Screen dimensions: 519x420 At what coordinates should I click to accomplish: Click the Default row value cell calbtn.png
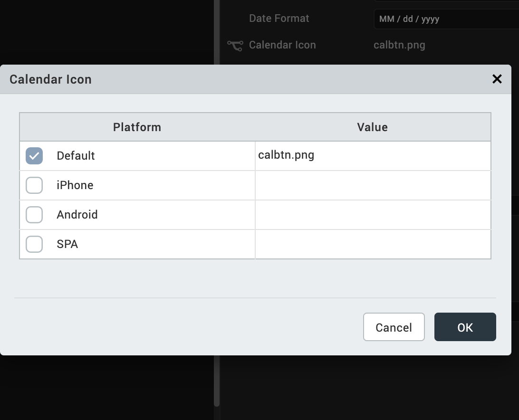click(x=373, y=156)
